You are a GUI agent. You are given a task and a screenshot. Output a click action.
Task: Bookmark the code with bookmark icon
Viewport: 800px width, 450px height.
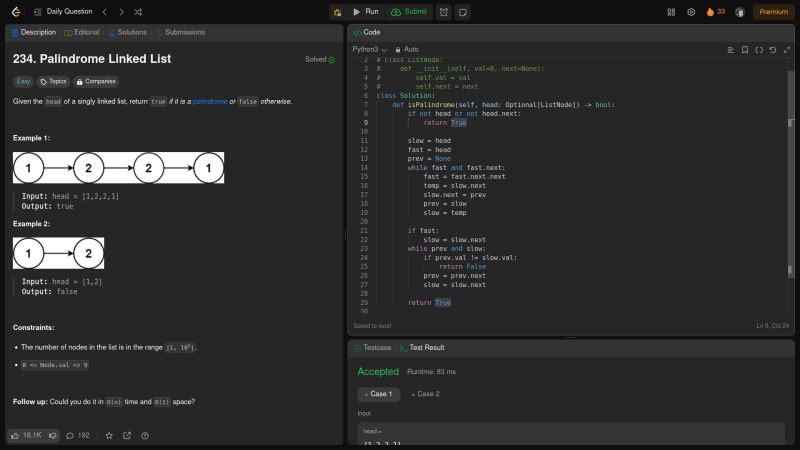[x=745, y=49]
